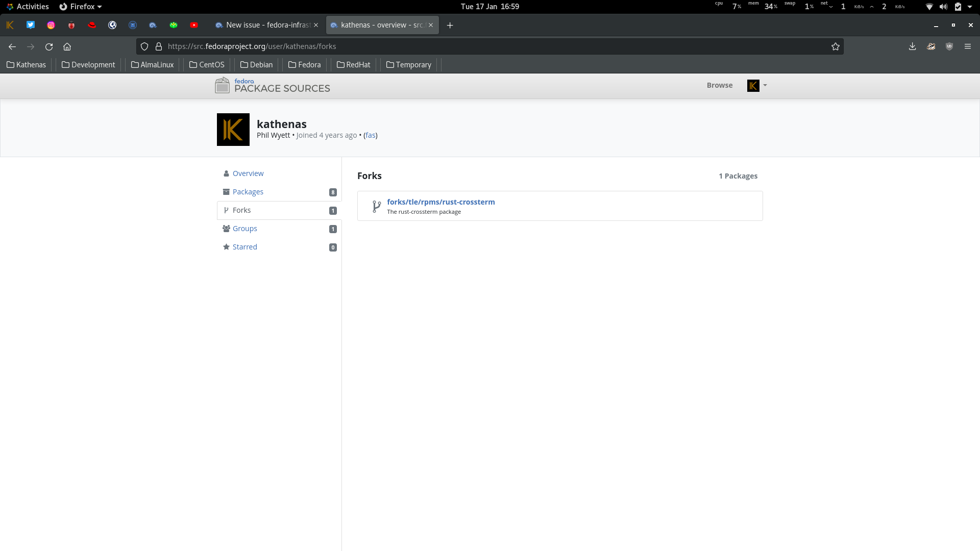This screenshot has height=551, width=980.
Task: Click the memory usage 34% indicator
Action: [763, 6]
